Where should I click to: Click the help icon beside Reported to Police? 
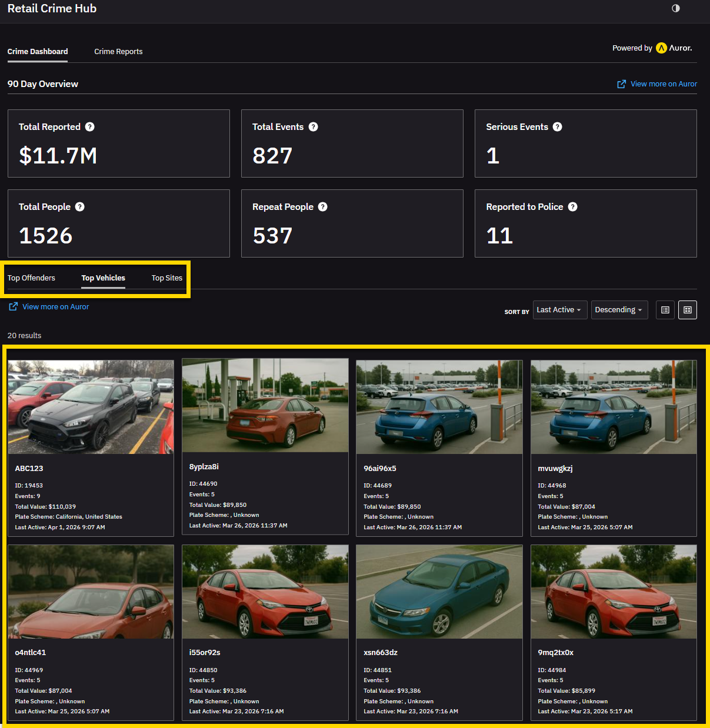572,207
